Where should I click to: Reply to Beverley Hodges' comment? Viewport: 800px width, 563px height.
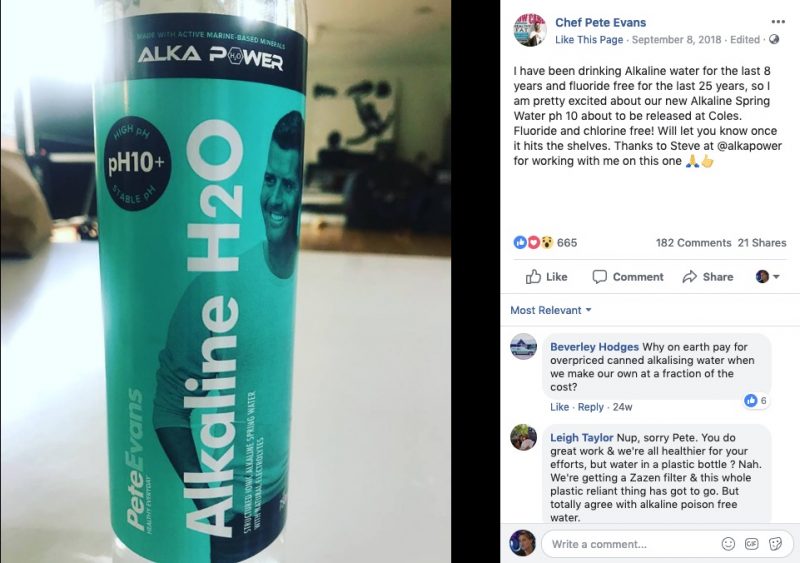tap(591, 407)
